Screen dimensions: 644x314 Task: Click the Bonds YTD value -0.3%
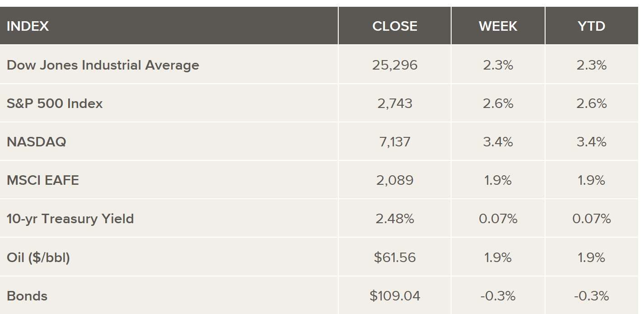[592, 296]
